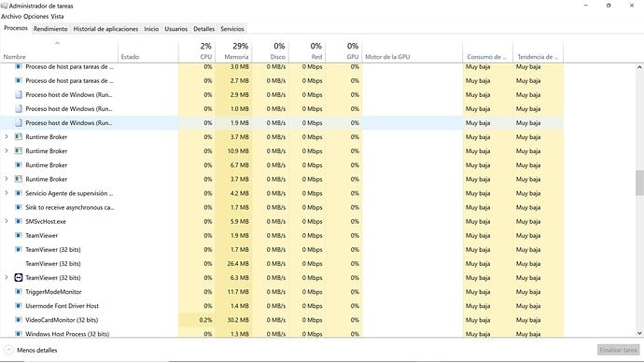
Task: Expand the TeamViewer (32 bits) logo row
Action: coord(7,277)
